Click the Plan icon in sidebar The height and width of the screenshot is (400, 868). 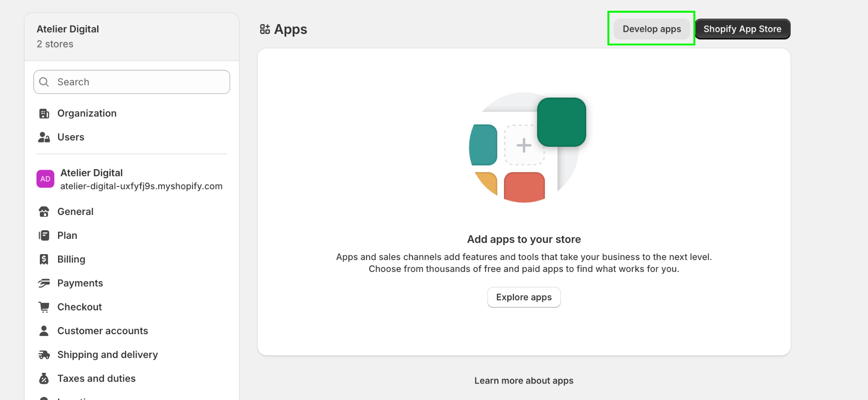44,235
